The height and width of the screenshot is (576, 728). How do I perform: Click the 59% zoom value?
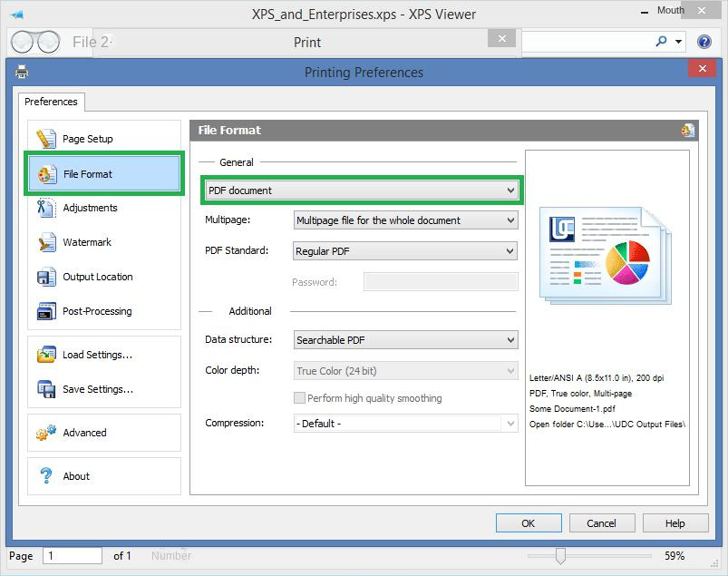pyautogui.click(x=675, y=555)
